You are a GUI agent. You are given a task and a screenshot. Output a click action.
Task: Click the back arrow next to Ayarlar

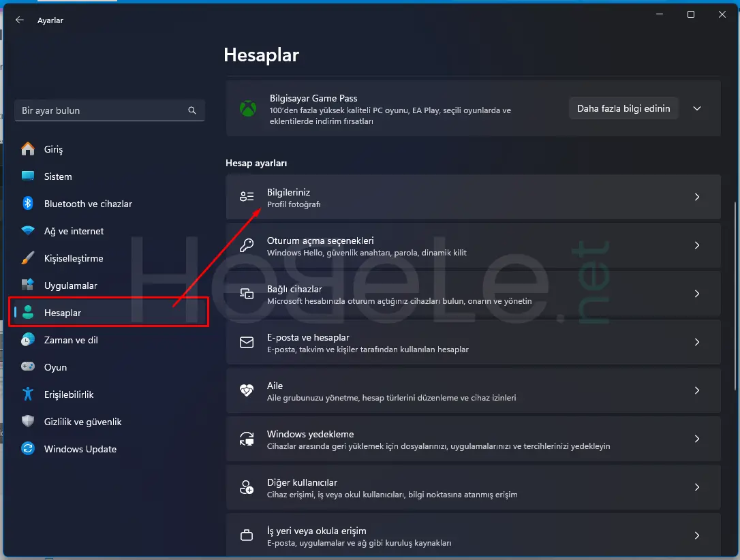pyautogui.click(x=19, y=20)
